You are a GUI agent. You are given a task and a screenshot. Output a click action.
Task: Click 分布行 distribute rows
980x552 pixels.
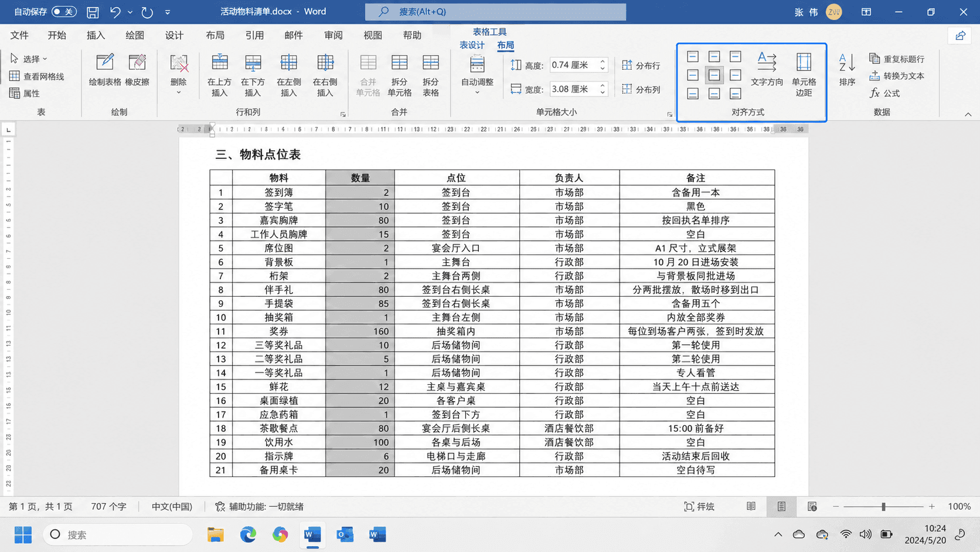click(x=641, y=65)
